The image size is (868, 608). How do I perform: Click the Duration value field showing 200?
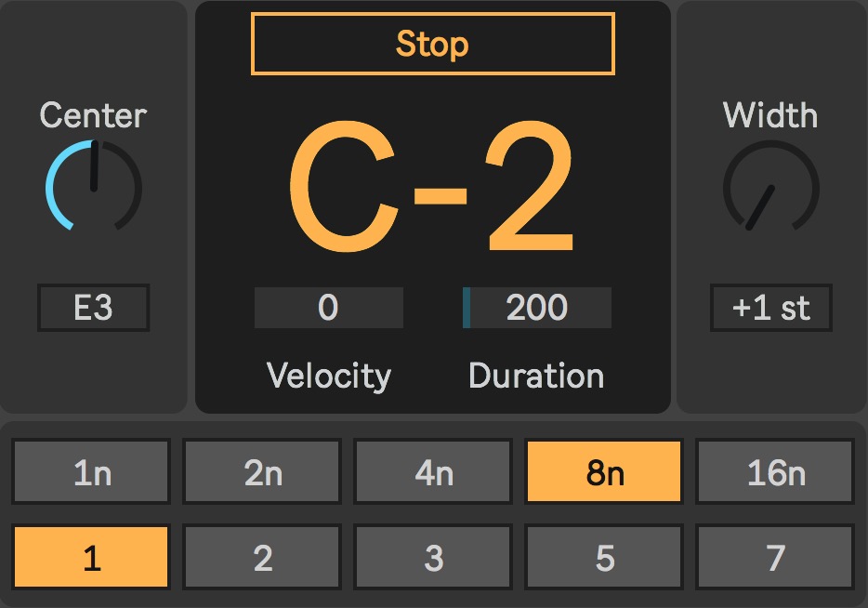(x=537, y=308)
